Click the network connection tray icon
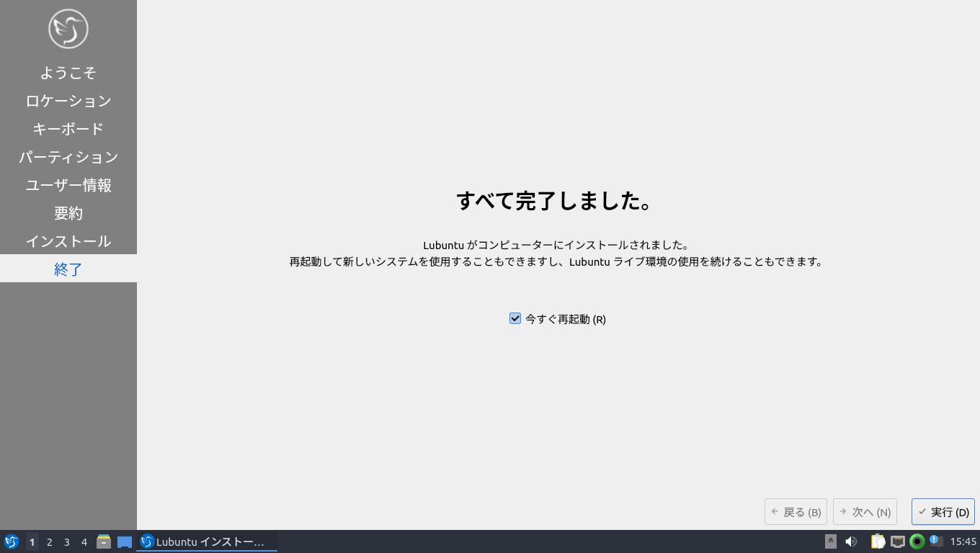Viewport: 980px width, 553px height. click(x=898, y=541)
